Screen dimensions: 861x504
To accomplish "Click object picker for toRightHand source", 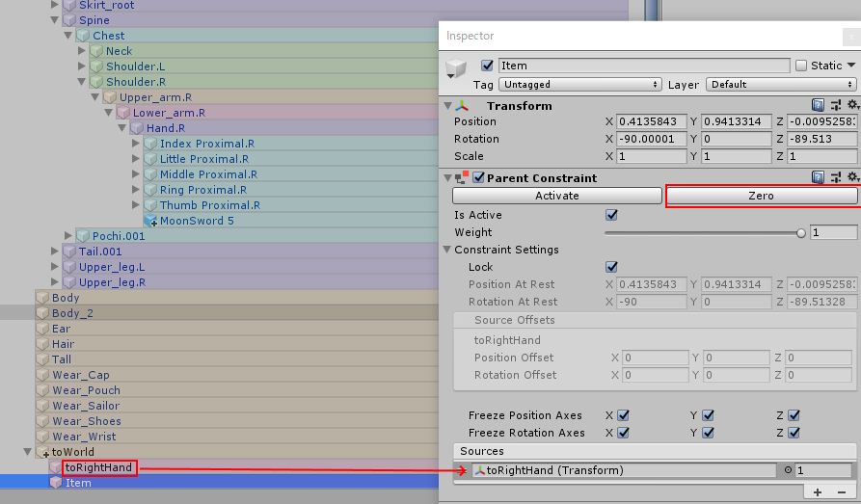I will [x=788, y=470].
